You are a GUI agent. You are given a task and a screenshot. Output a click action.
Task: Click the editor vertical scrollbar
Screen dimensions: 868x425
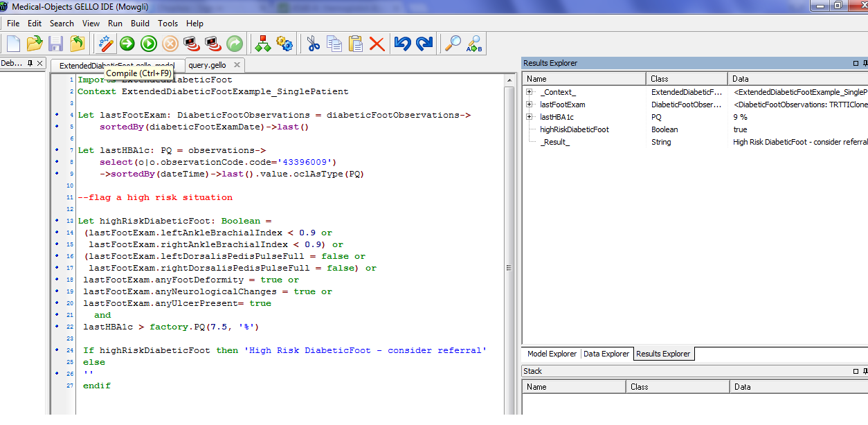(x=509, y=244)
